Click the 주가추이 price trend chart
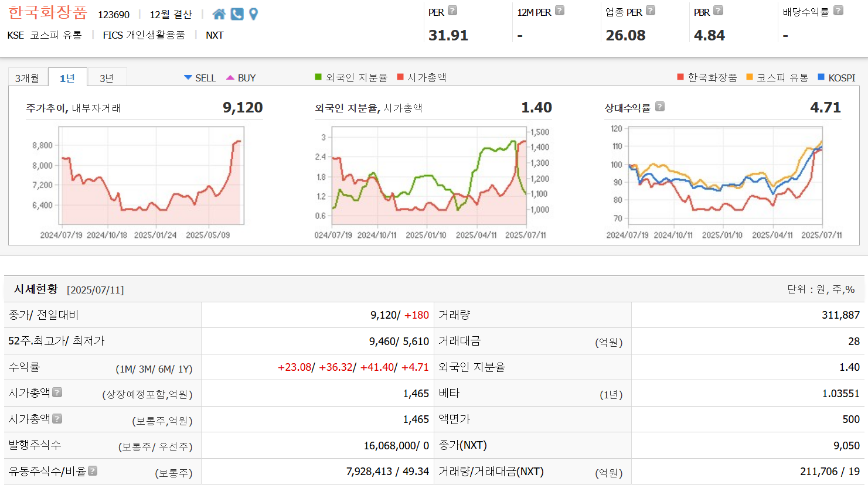This screenshot has height=495, width=868. point(145,183)
